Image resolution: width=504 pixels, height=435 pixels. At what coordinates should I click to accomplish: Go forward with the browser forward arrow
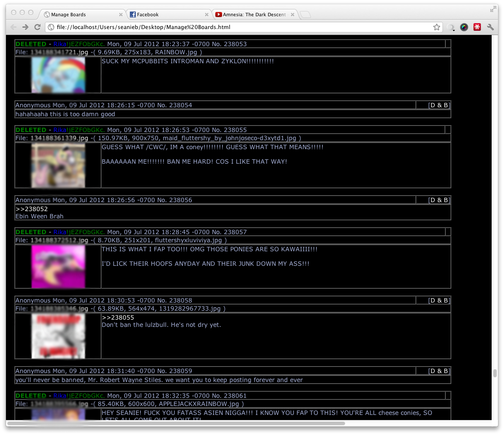[x=25, y=27]
